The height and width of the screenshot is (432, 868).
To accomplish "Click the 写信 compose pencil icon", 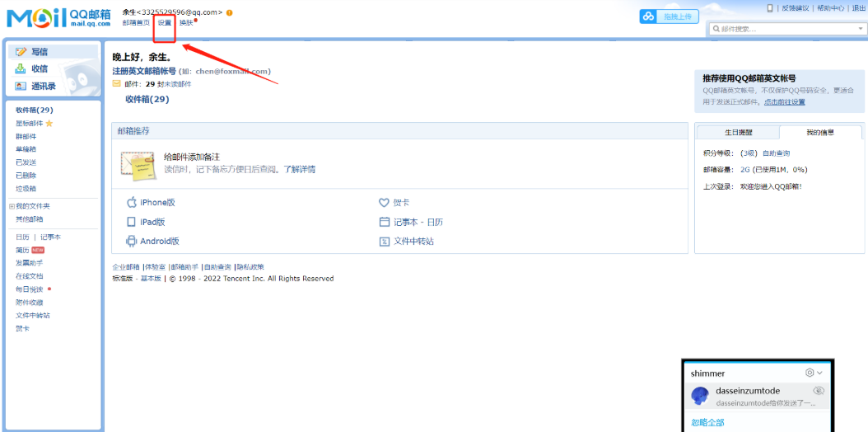I will click(21, 52).
